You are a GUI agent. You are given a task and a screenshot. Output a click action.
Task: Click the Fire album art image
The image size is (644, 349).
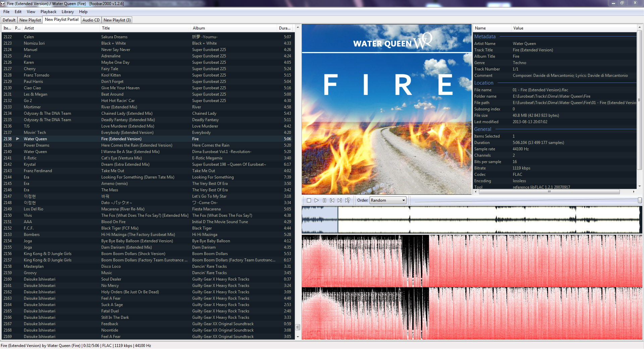[386, 109]
